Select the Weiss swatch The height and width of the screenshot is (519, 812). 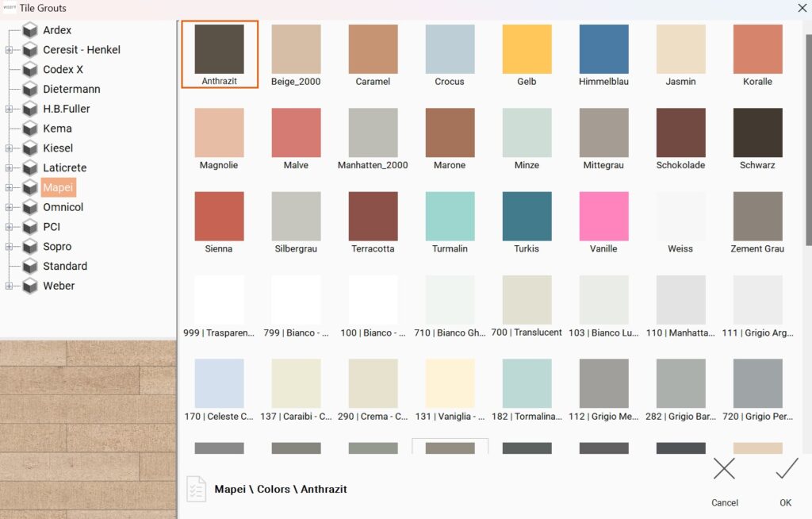coord(680,216)
